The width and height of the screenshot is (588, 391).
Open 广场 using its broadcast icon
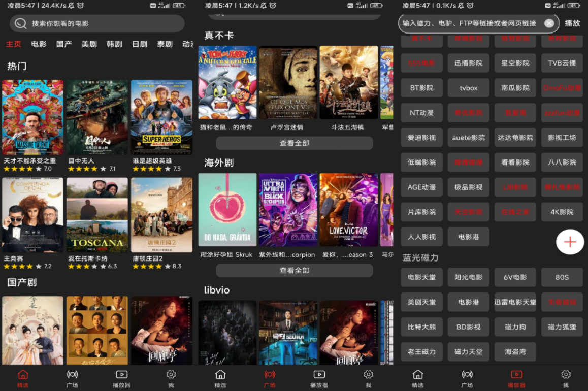click(x=72, y=374)
